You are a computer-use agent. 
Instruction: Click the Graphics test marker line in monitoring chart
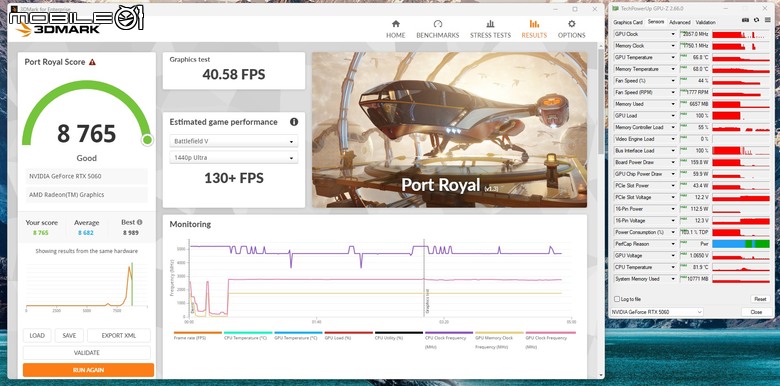click(x=424, y=279)
